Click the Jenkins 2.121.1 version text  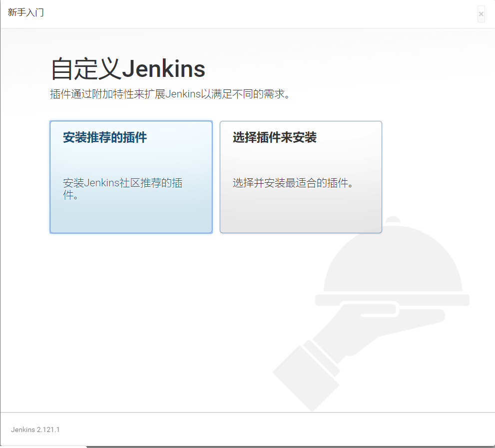click(35, 430)
